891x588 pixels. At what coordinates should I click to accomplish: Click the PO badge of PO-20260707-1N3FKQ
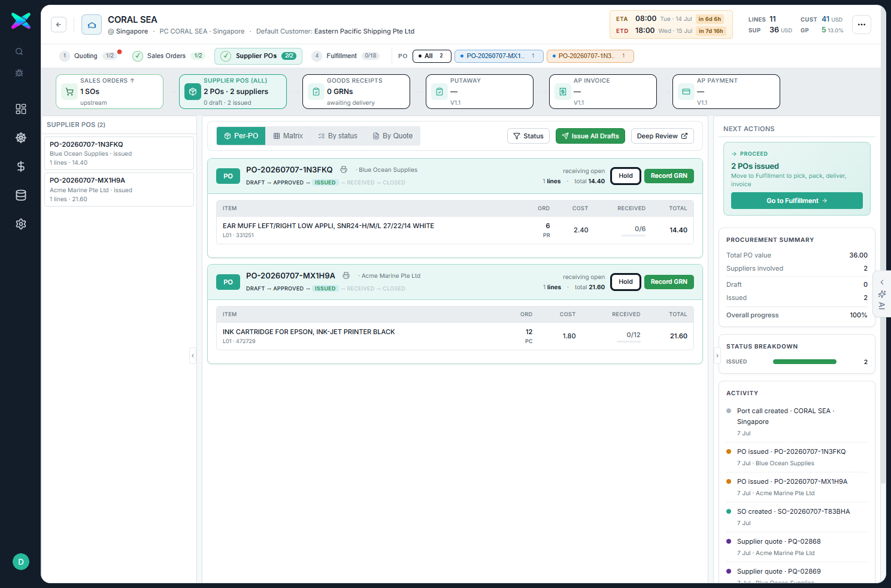(228, 176)
